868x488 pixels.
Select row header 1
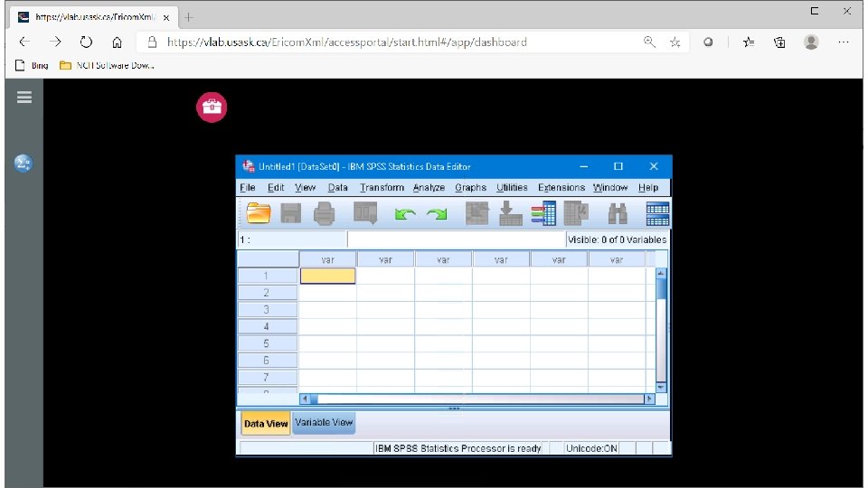pos(268,276)
